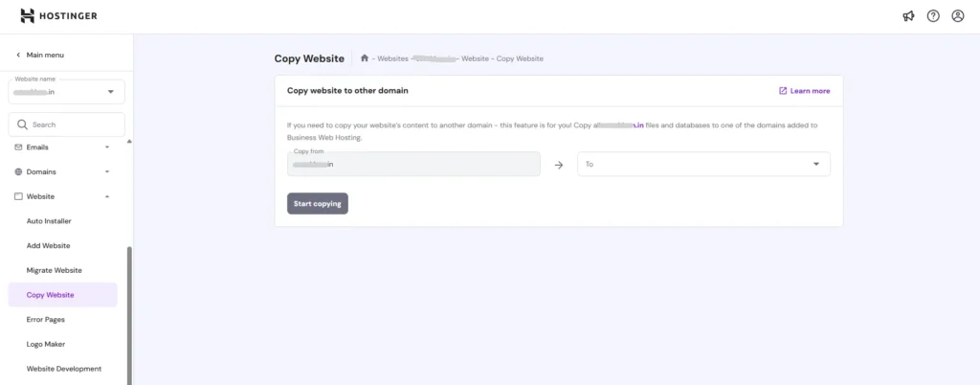Click the sidebar vertical scrollbar
Viewport: 980px width, 385px height.
click(x=129, y=316)
